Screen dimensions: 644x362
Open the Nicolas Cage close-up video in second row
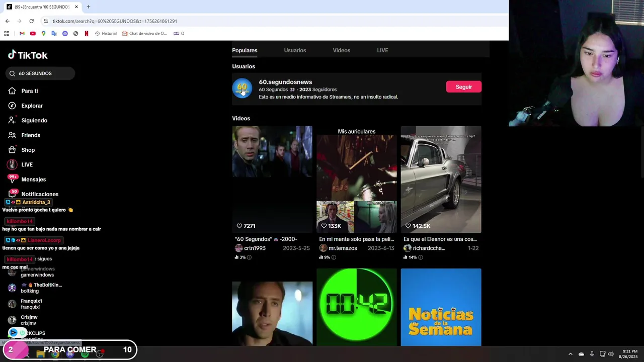[x=272, y=307]
